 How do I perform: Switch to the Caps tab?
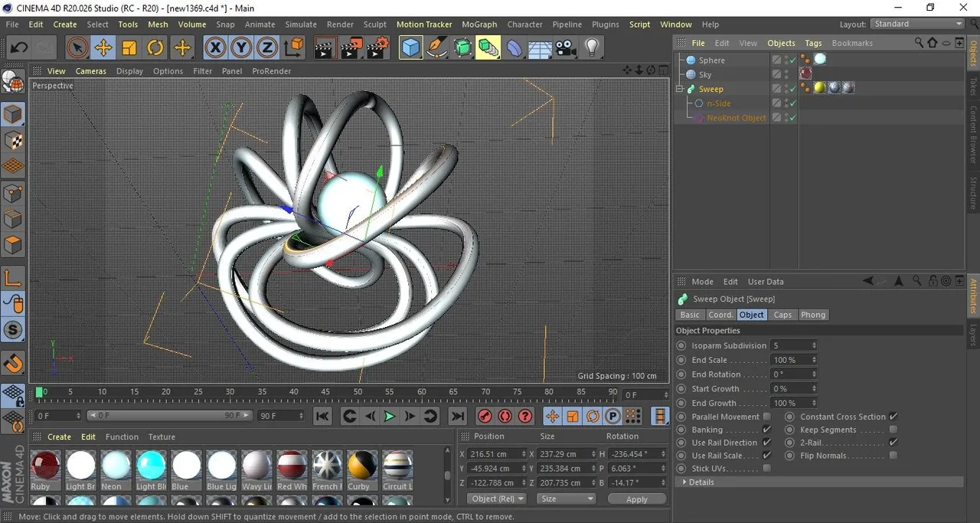(x=782, y=315)
